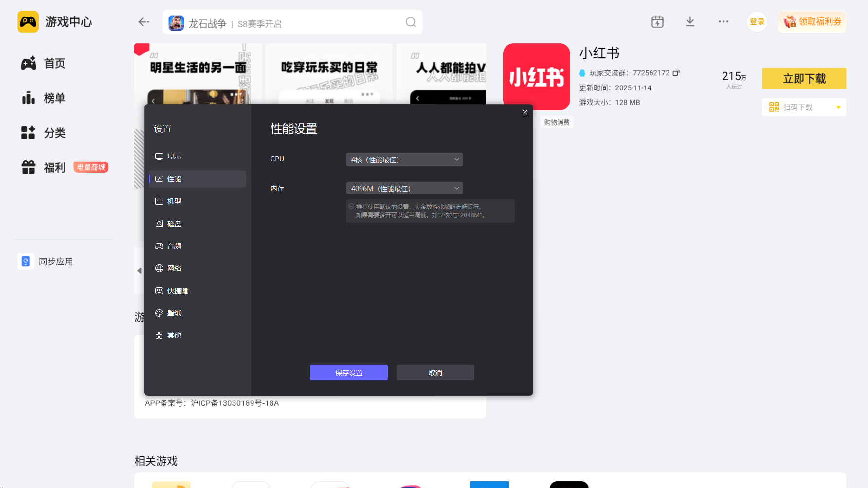This screenshot has width=868, height=488.
Task: Click the 同步应用 sync icon
Action: click(26, 261)
